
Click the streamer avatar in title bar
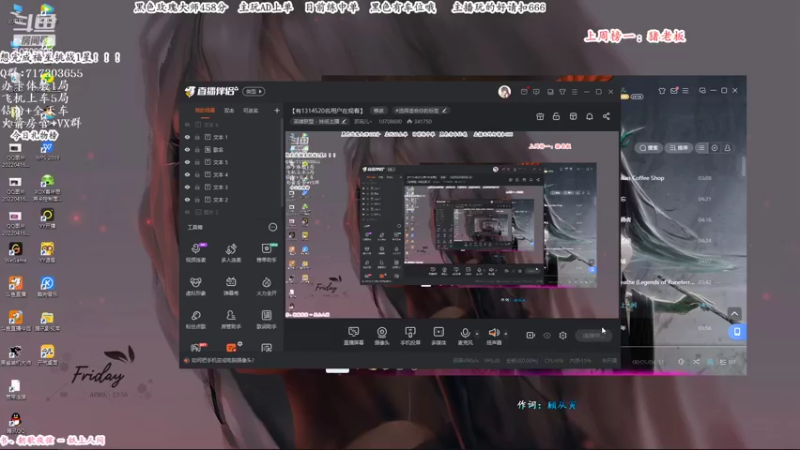505,91
